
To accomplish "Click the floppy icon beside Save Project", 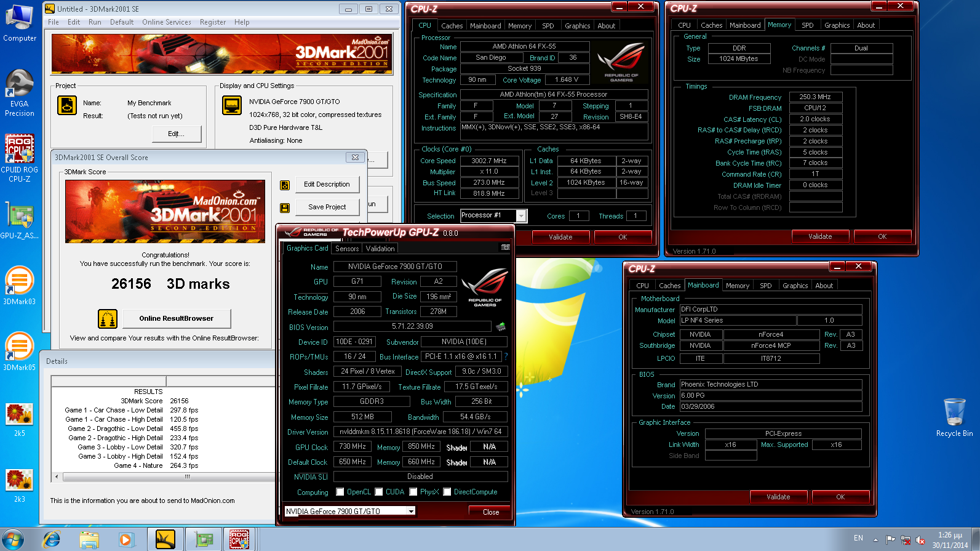I will pyautogui.click(x=285, y=208).
